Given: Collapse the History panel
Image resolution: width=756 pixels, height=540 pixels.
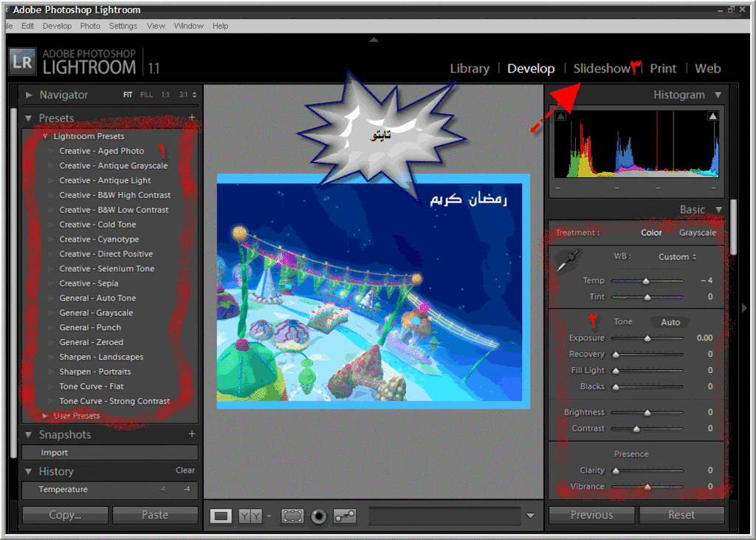Looking at the screenshot, I should pos(29,471).
